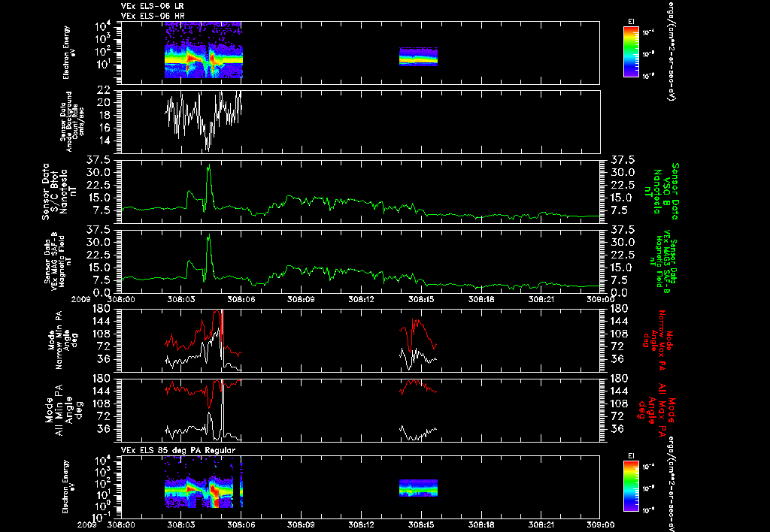Image resolution: width=770 pixels, height=532 pixels.
Task: Select the "EI" label above the lower color bar
Action: pyautogui.click(x=631, y=456)
